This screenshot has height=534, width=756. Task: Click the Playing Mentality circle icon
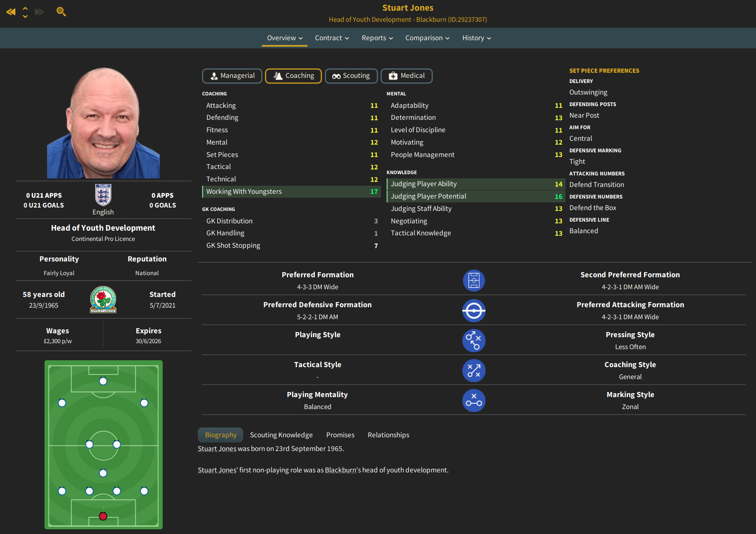[x=474, y=400]
